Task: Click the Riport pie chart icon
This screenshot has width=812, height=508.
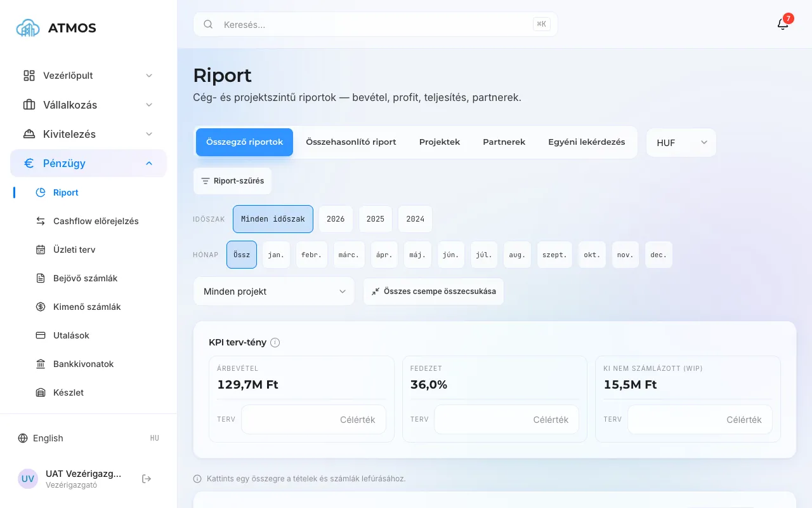Action: point(41,192)
